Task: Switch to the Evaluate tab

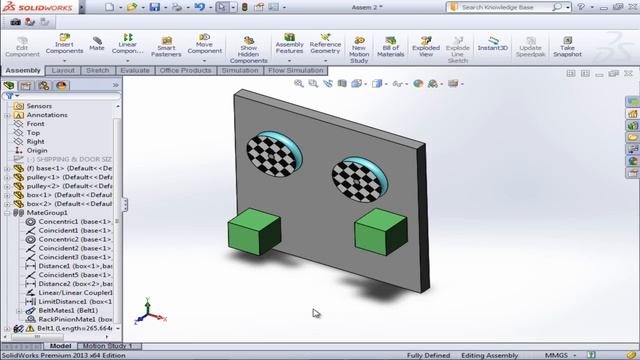Action: (x=135, y=71)
